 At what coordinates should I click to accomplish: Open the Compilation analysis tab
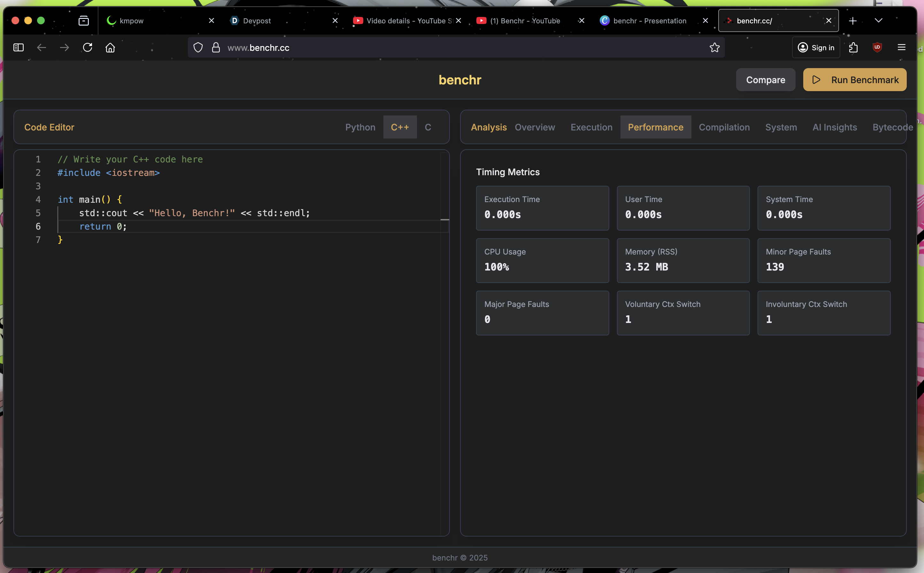tap(724, 127)
